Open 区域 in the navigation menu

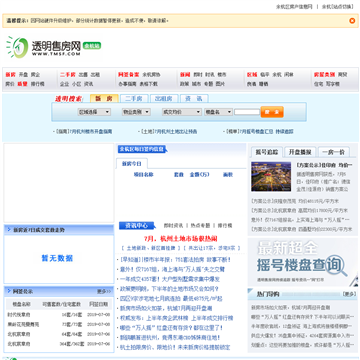click(252, 75)
